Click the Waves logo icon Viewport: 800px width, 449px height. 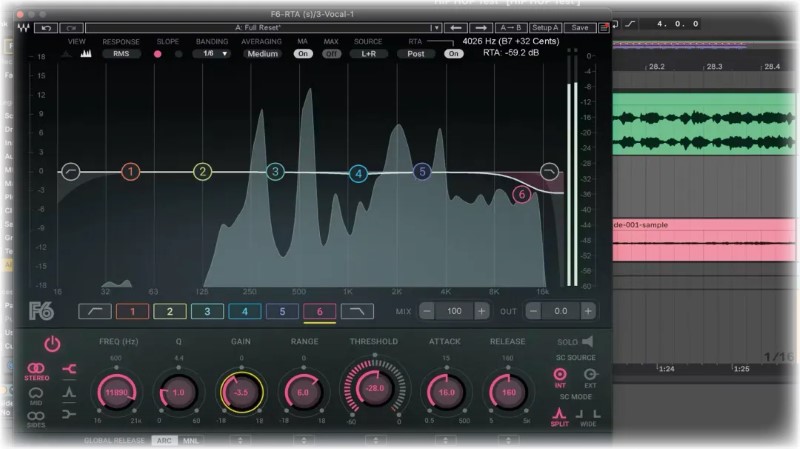point(23,28)
